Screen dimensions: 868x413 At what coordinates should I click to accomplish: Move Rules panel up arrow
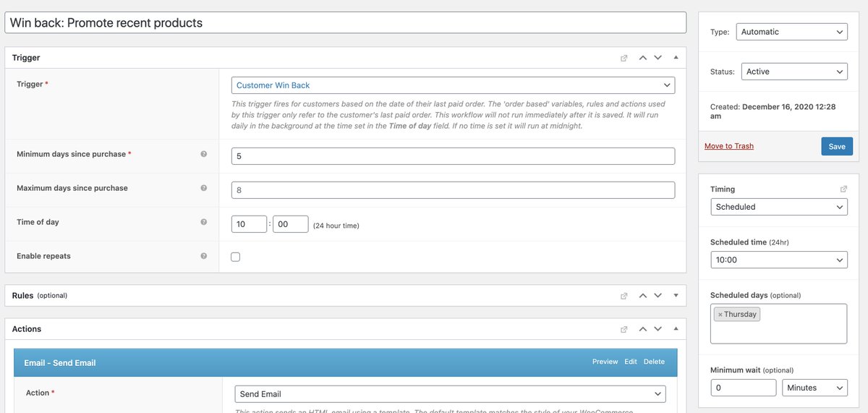(x=642, y=296)
